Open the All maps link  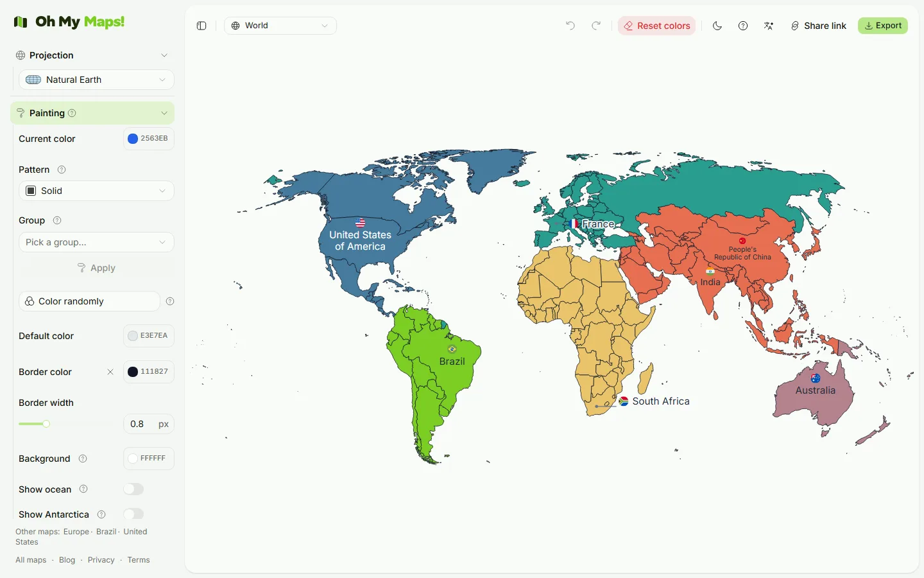coord(31,560)
